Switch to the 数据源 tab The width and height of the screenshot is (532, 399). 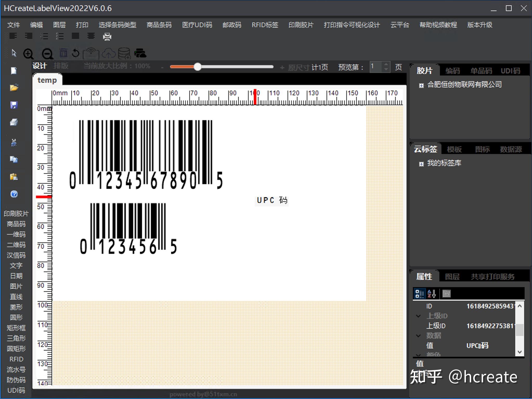point(511,149)
